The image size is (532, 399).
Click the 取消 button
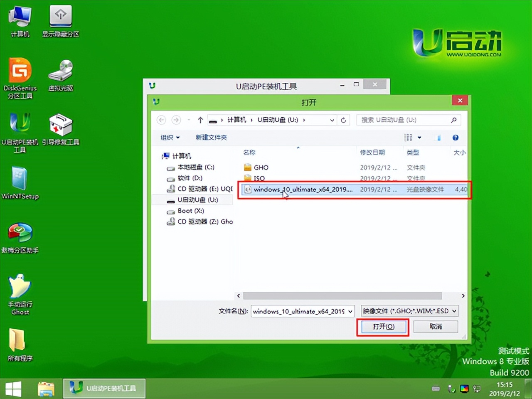pos(435,327)
